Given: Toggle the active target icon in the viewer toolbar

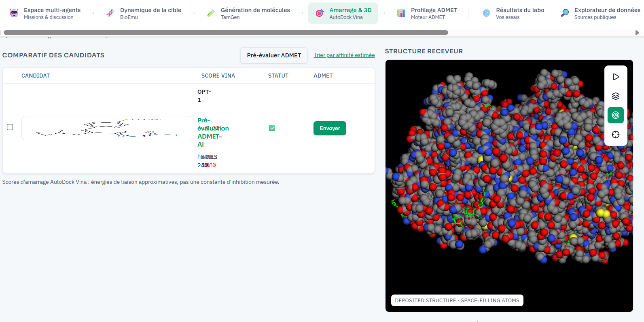Looking at the screenshot, I should (x=616, y=115).
